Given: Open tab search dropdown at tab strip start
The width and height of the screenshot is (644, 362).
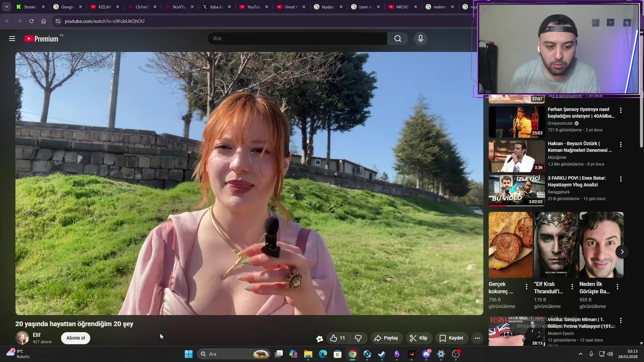Looking at the screenshot, I should click(x=7, y=7).
